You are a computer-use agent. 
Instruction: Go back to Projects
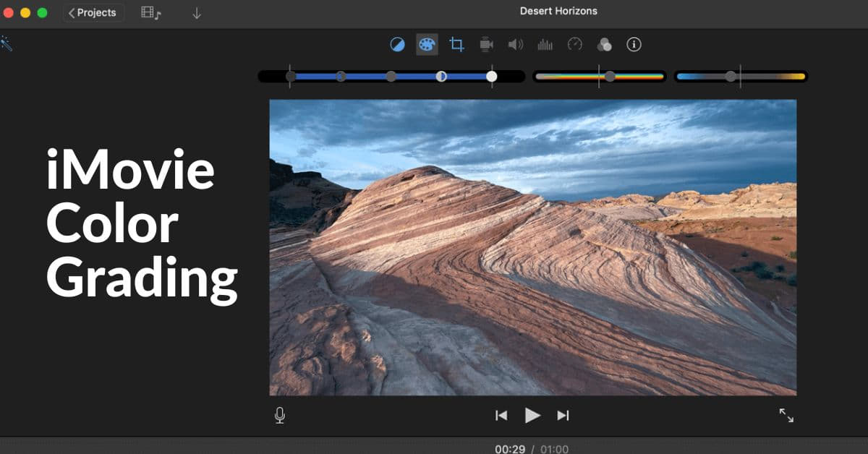(x=93, y=13)
